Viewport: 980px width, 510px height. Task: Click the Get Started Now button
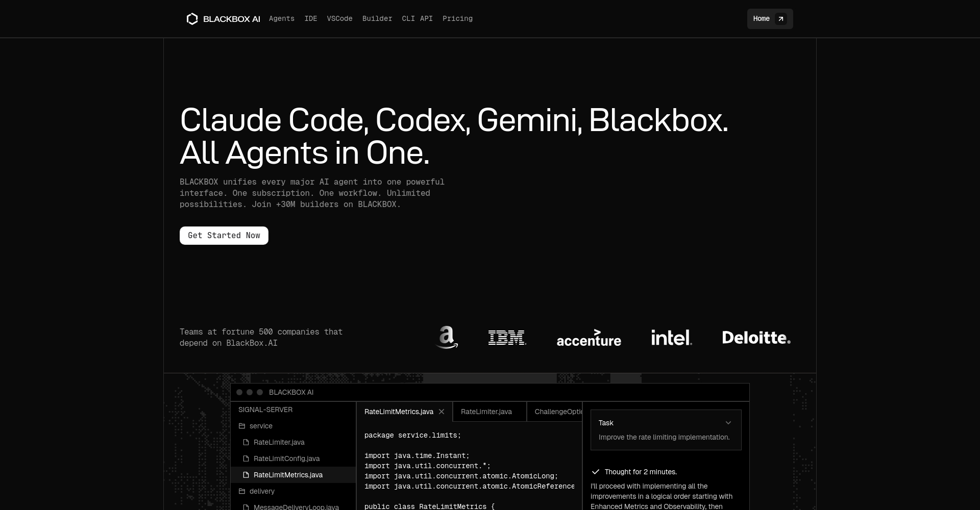pyautogui.click(x=224, y=235)
